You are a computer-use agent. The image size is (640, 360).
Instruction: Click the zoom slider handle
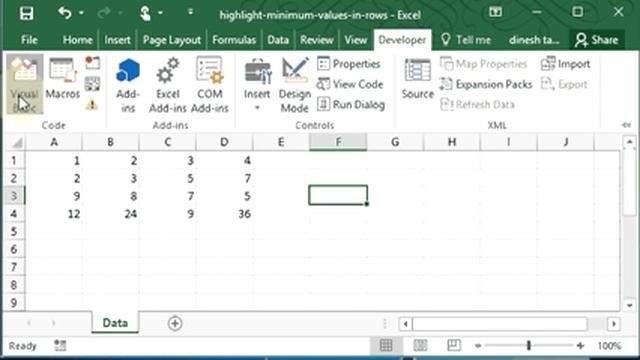(x=529, y=346)
